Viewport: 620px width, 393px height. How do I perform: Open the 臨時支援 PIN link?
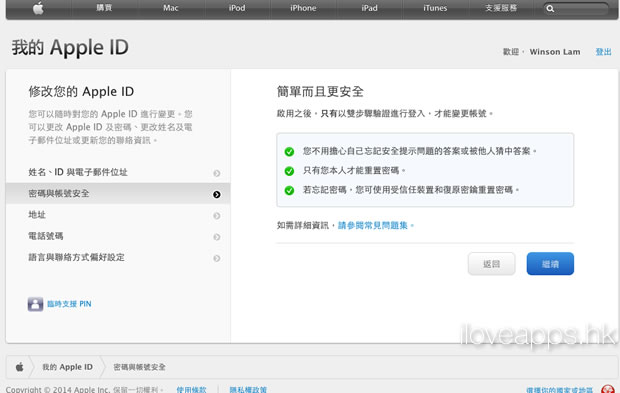tap(69, 304)
